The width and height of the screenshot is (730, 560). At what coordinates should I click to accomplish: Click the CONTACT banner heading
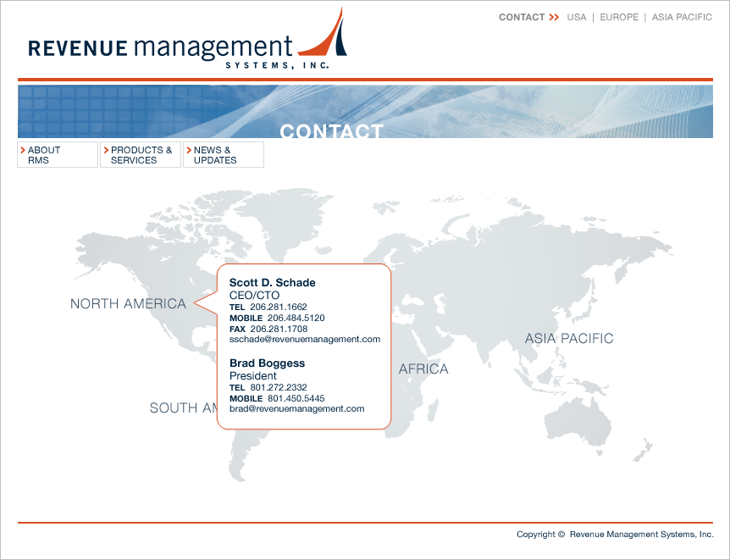click(331, 131)
